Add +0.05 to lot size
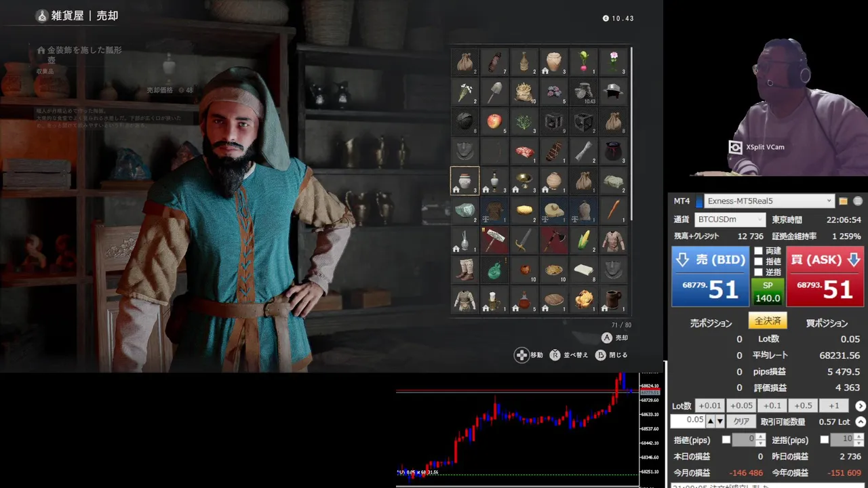The height and width of the screenshot is (488, 868). click(741, 406)
